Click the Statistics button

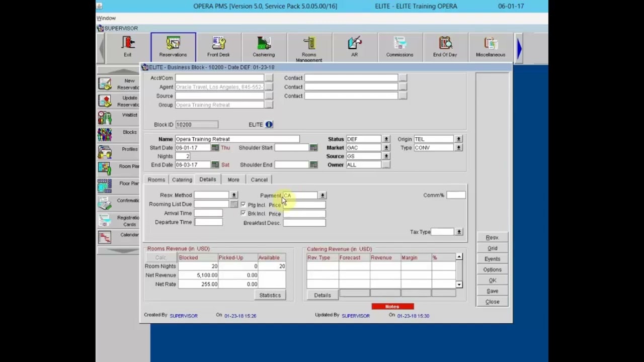(270, 295)
